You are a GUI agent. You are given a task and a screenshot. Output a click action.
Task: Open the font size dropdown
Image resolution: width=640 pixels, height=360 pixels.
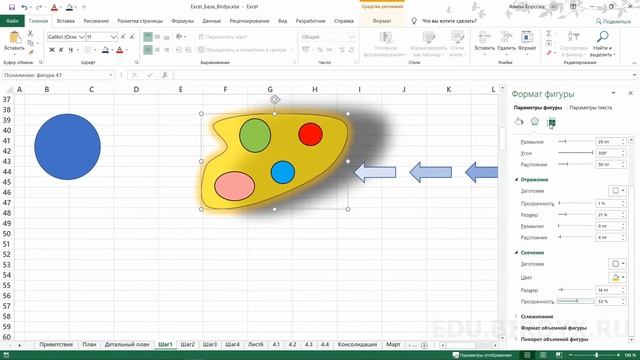click(113, 37)
